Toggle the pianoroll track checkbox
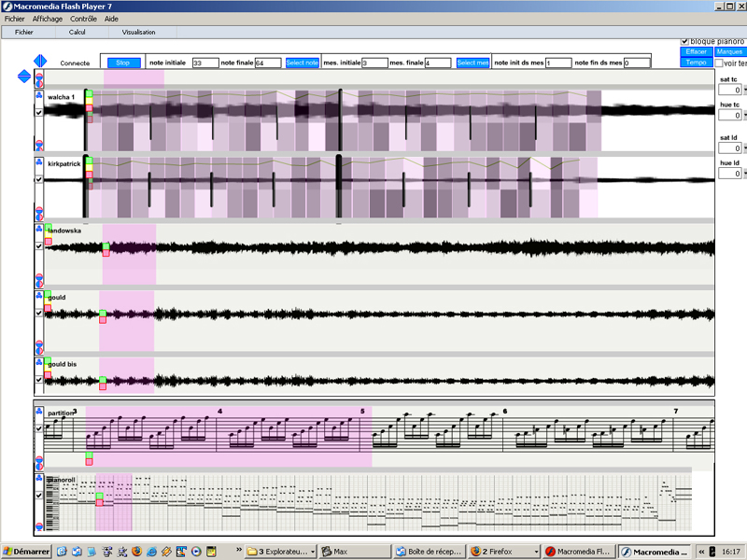Image resolution: width=747 pixels, height=560 pixels. (x=39, y=496)
